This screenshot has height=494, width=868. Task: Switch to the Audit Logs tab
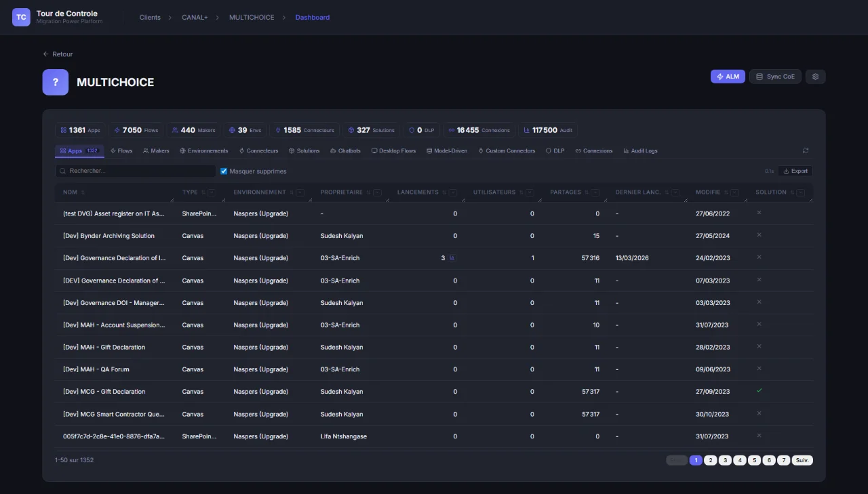[x=640, y=151]
